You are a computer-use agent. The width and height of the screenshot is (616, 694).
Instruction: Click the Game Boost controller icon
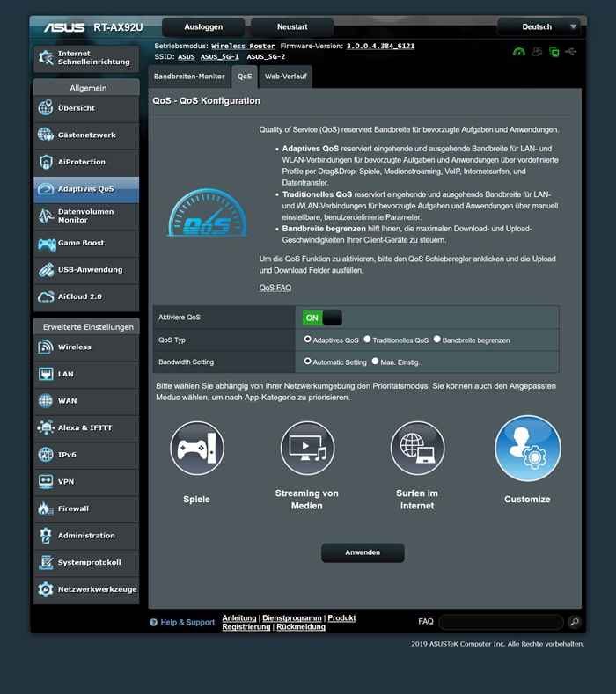tap(47, 244)
